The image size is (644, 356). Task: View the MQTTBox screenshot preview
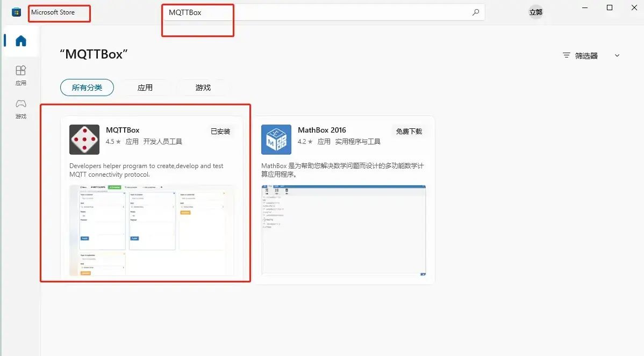click(153, 231)
